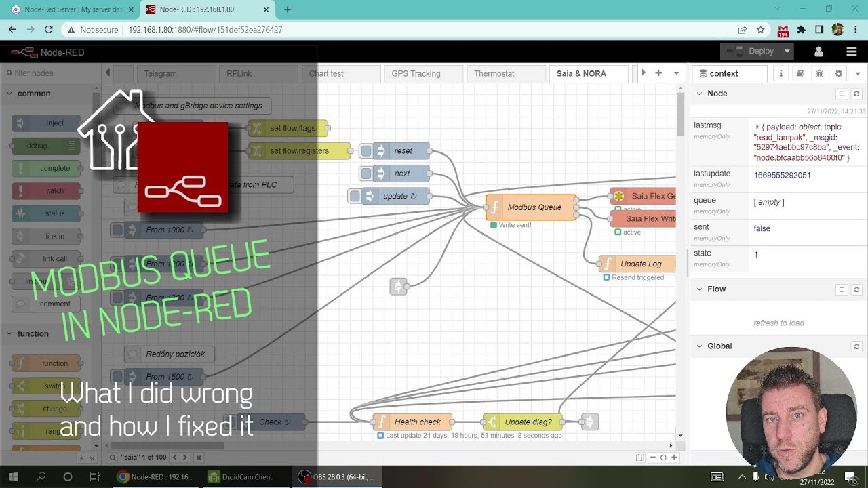Refresh the Global context section
Viewport: 868px width, 488px height.
click(856, 346)
